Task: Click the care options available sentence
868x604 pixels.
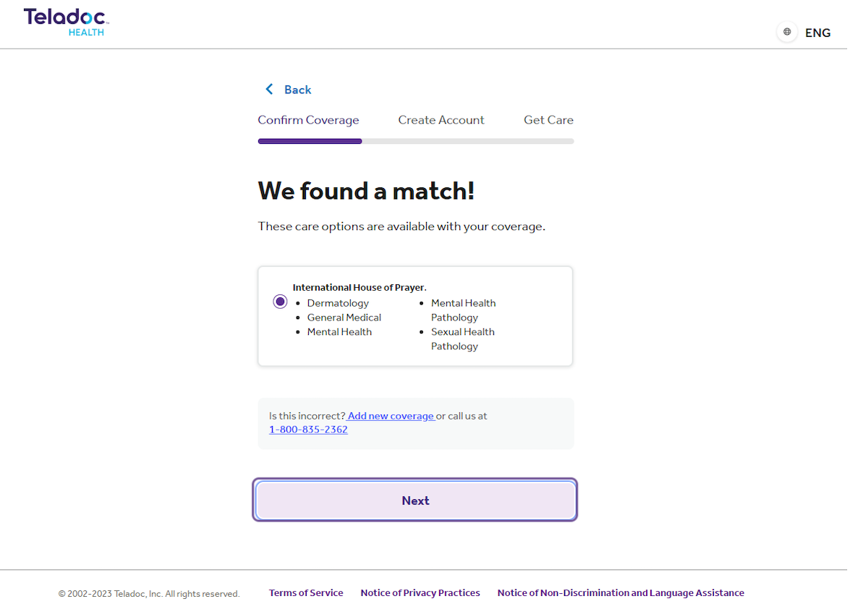Action: (401, 226)
